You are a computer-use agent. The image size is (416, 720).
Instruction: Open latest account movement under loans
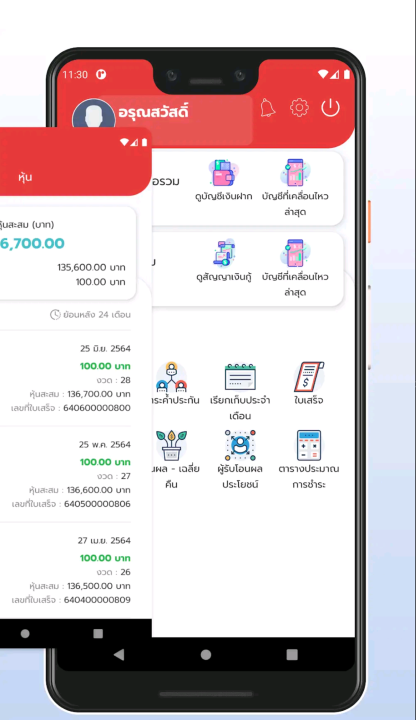tap(295, 268)
